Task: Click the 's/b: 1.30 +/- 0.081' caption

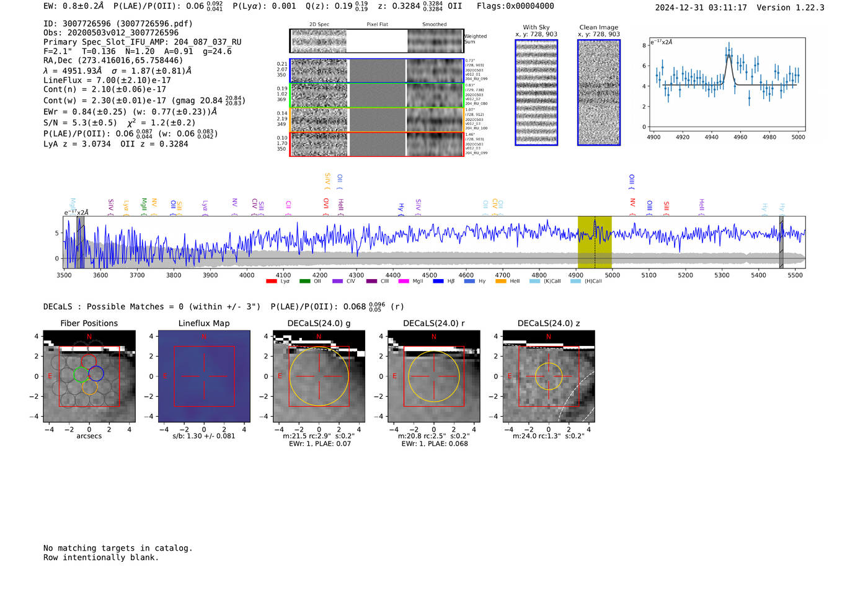Action: [x=204, y=436]
